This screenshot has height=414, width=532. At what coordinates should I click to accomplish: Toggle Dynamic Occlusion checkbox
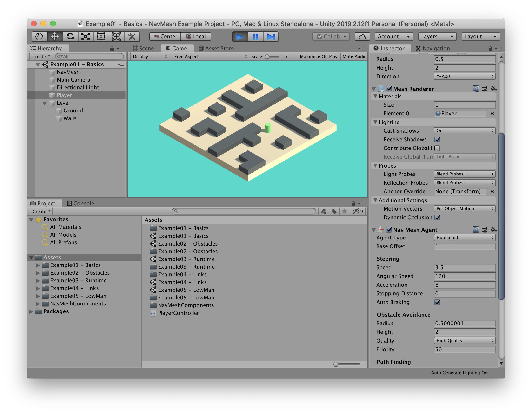pos(437,217)
